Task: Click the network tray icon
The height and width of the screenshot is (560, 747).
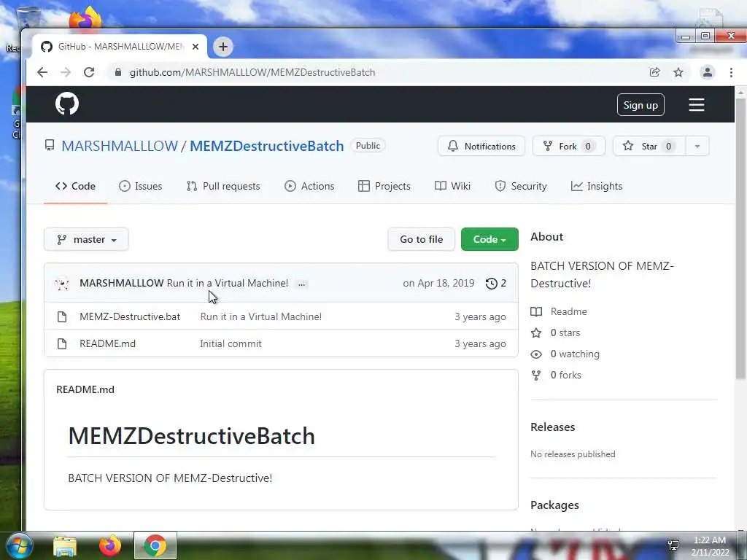Action: pos(673,545)
